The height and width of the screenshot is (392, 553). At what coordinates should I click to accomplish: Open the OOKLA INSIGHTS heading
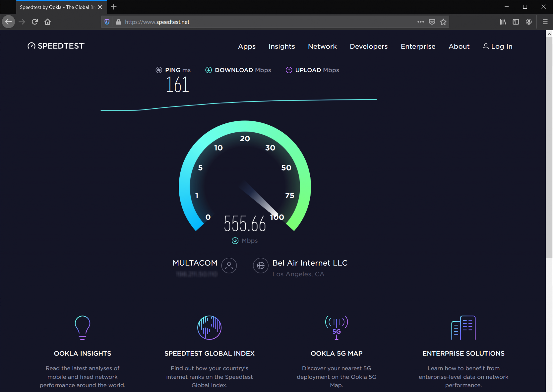82,353
